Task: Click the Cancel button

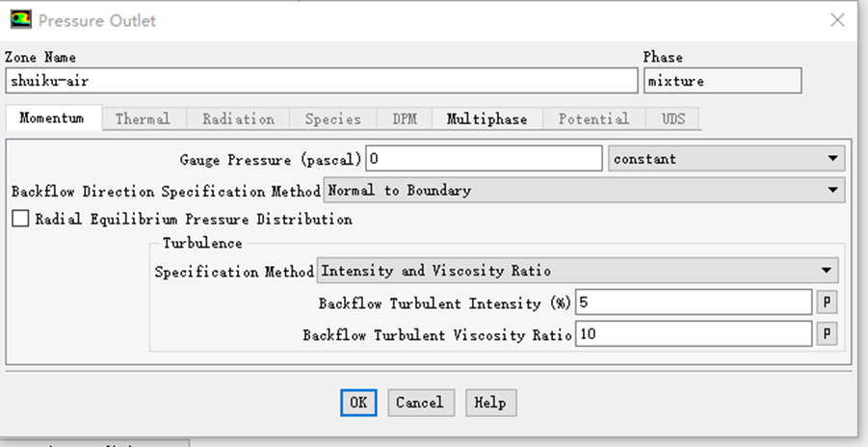Action: pyautogui.click(x=420, y=403)
